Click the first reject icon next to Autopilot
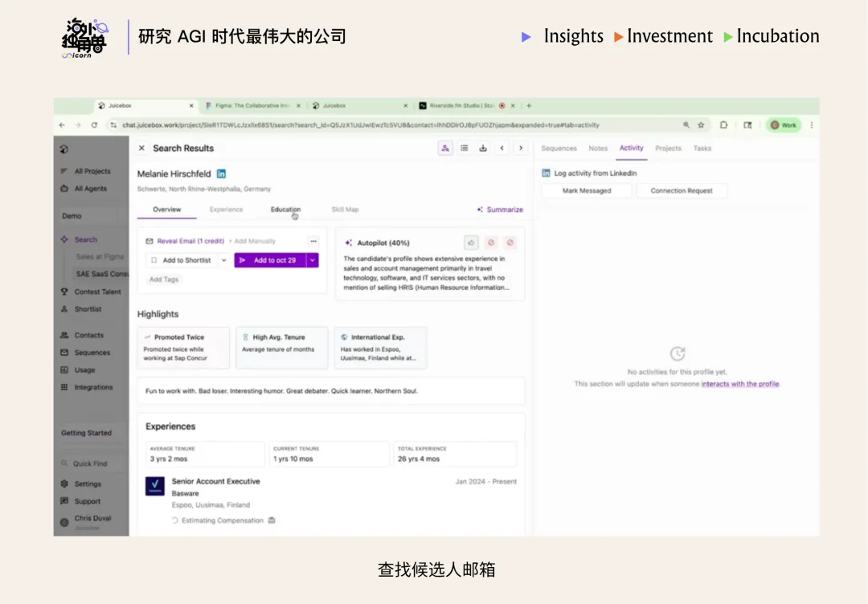Screen dimensions: 868x604 point(490,242)
